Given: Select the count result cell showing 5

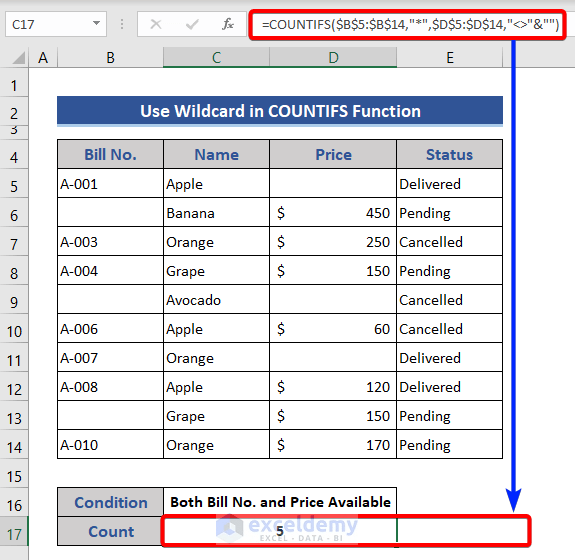Looking at the screenshot, I should 280,531.
